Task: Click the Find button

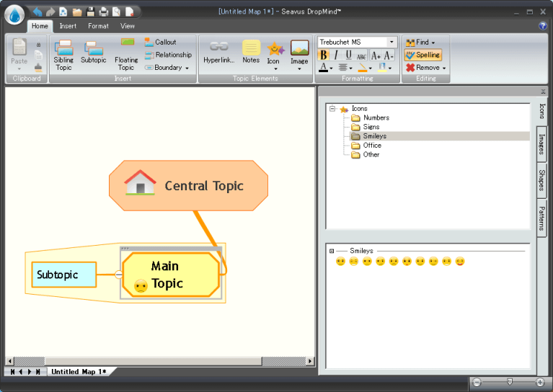Action: 420,43
